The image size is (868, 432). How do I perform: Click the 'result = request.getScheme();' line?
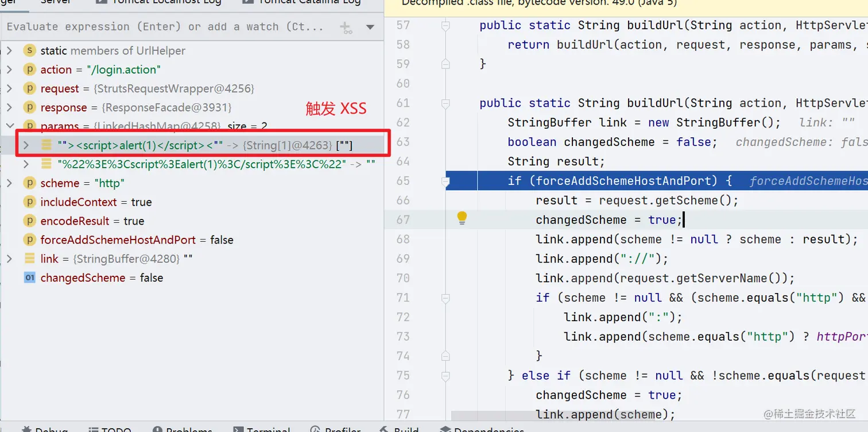pos(637,200)
